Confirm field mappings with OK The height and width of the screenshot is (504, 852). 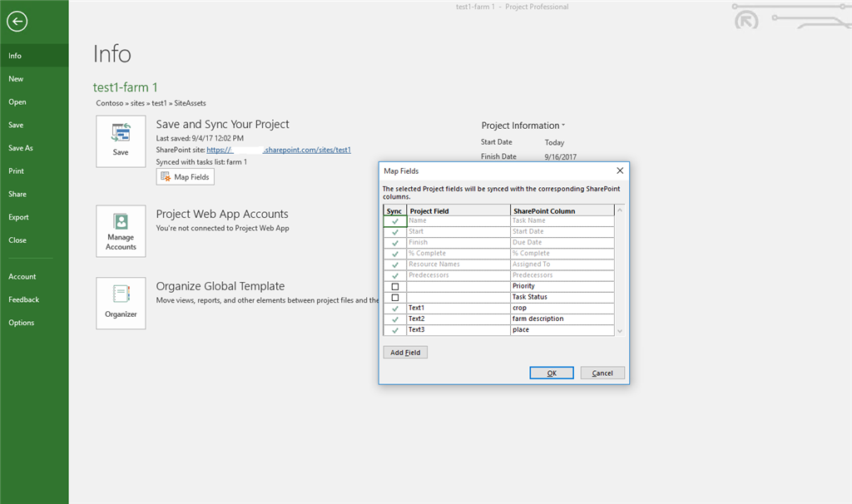click(551, 373)
